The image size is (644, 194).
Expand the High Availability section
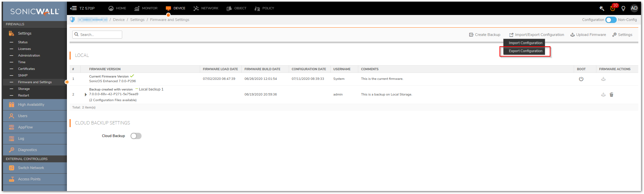coord(31,104)
